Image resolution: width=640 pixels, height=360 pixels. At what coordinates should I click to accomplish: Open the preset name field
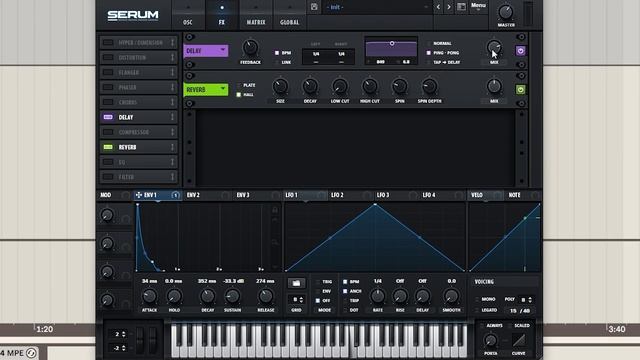[x=377, y=7]
